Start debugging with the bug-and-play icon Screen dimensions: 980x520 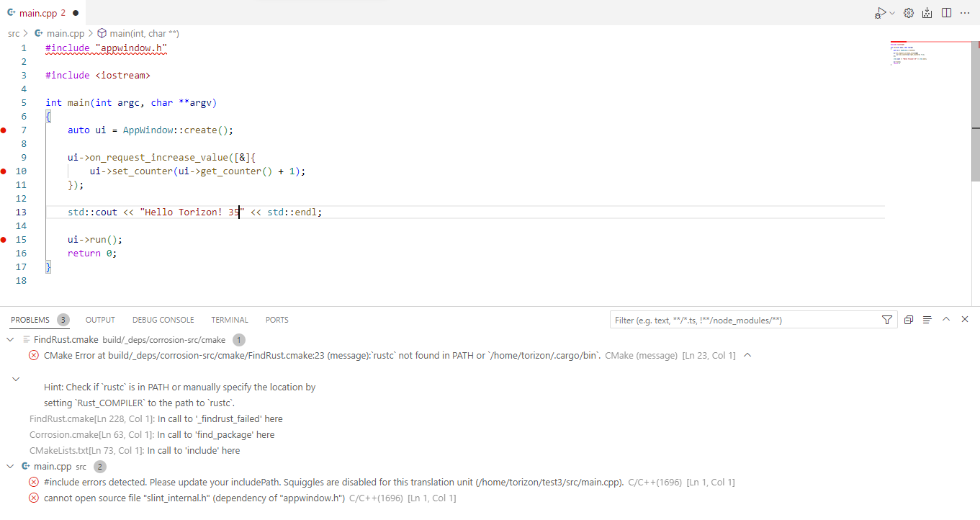[x=880, y=13]
